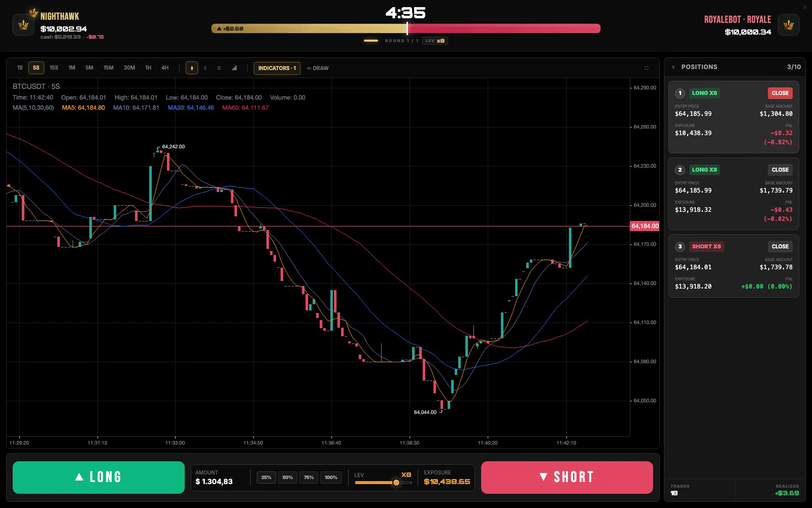This screenshot has width=812, height=508.
Task: Switch to 4H timeframe
Action: coord(165,68)
